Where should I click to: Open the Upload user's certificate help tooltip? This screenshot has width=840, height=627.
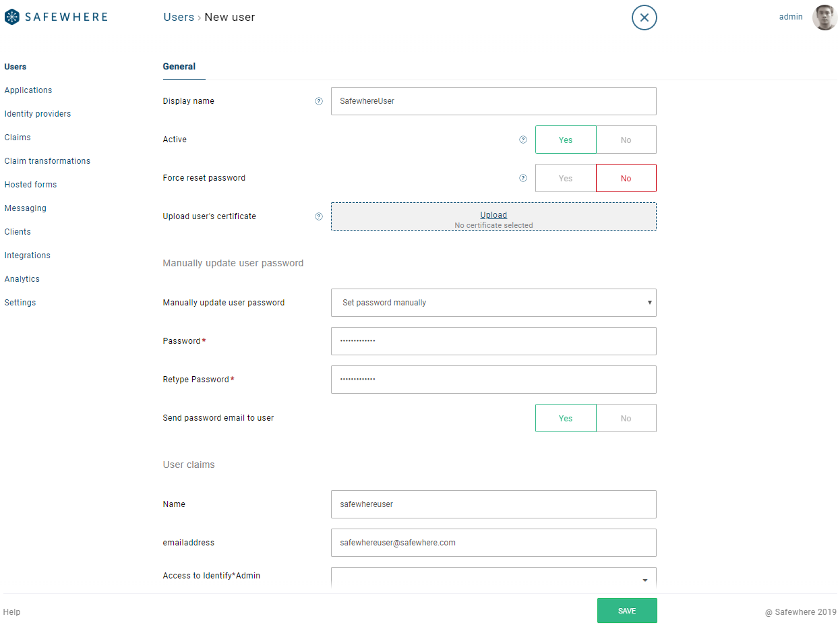318,216
